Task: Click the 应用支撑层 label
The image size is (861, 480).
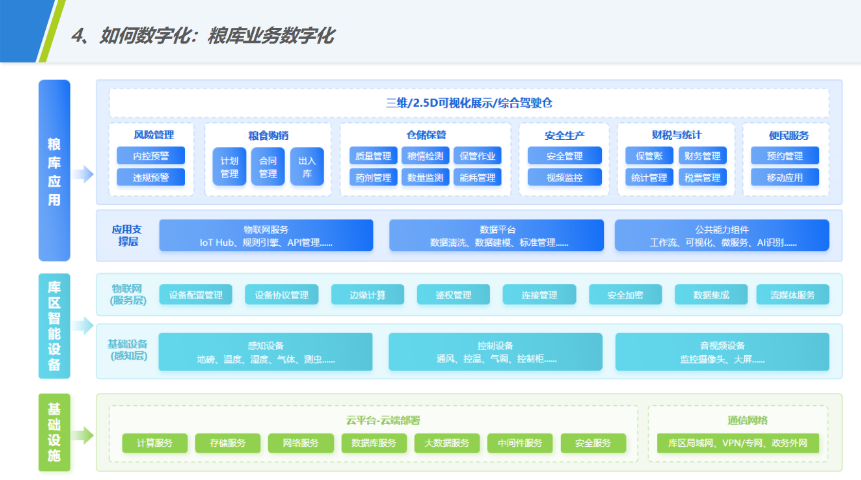Action: pyautogui.click(x=127, y=236)
